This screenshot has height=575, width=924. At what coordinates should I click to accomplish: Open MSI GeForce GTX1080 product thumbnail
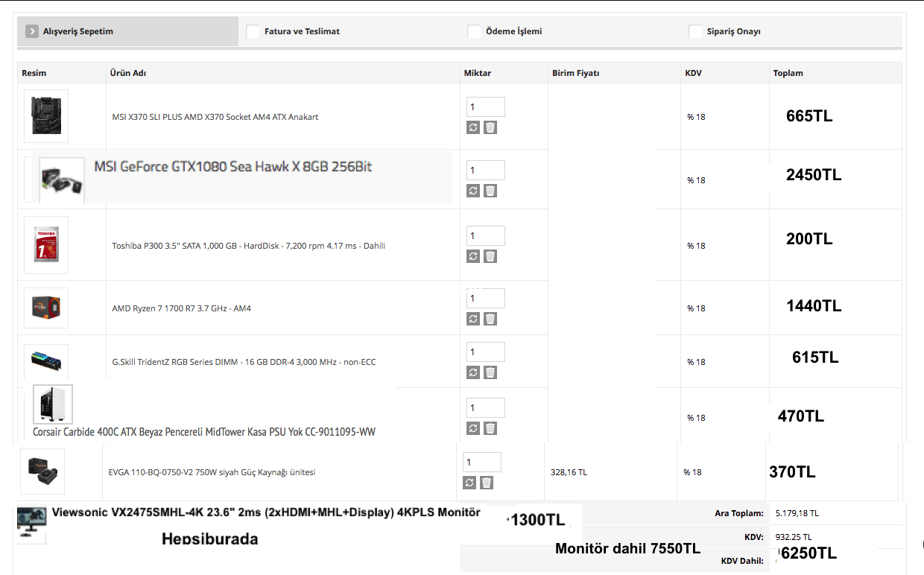pos(62,180)
